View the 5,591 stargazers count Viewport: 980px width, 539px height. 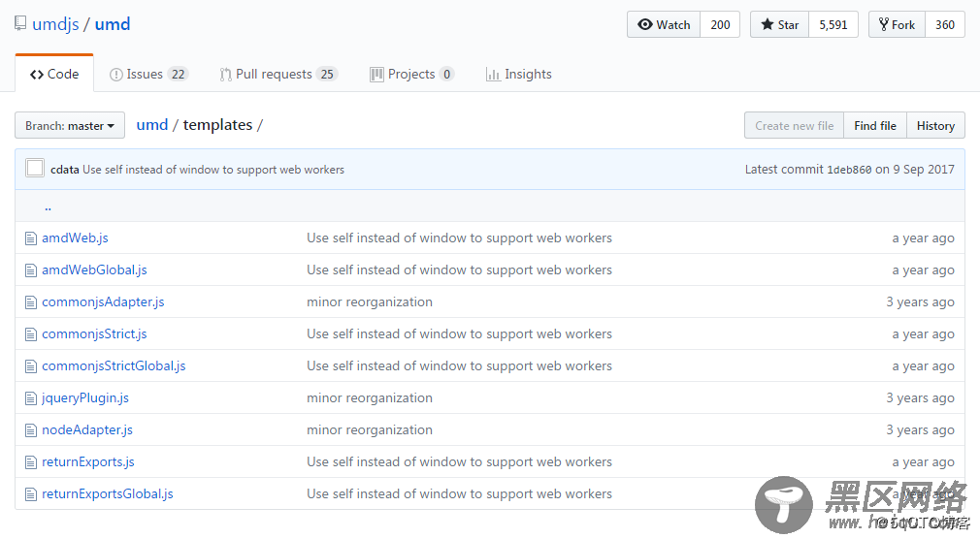point(833,24)
